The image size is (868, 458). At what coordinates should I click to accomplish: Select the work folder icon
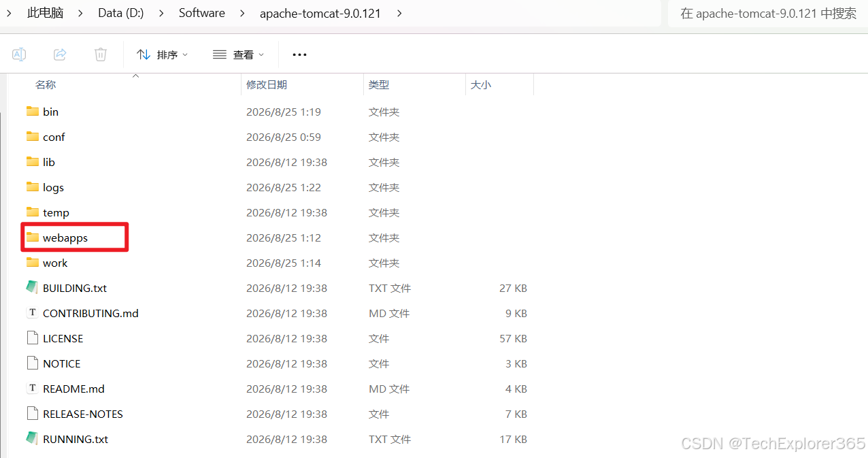click(33, 262)
